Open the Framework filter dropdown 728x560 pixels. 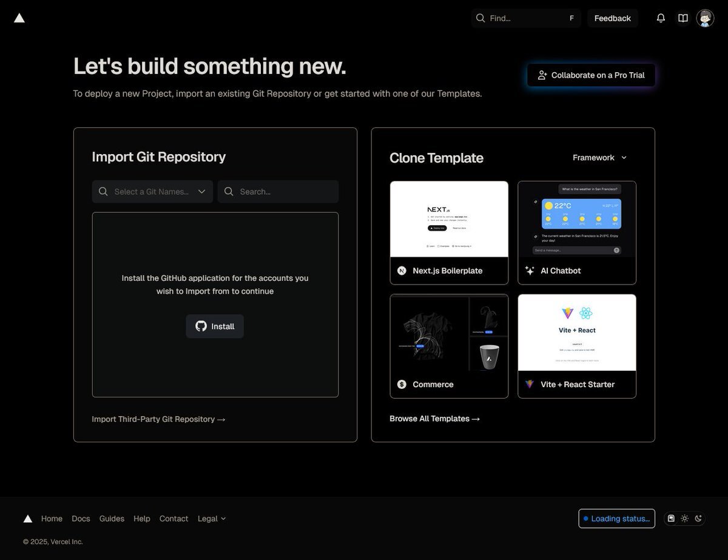pyautogui.click(x=600, y=158)
